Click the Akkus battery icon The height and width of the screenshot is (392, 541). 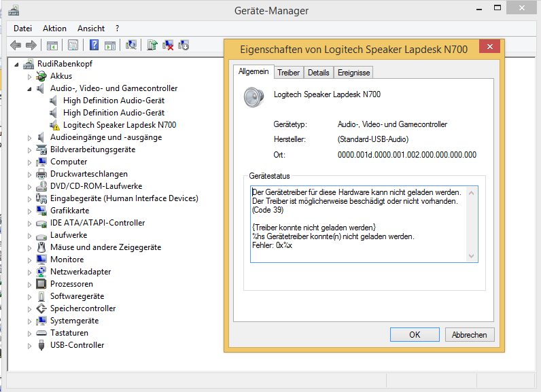[41, 76]
